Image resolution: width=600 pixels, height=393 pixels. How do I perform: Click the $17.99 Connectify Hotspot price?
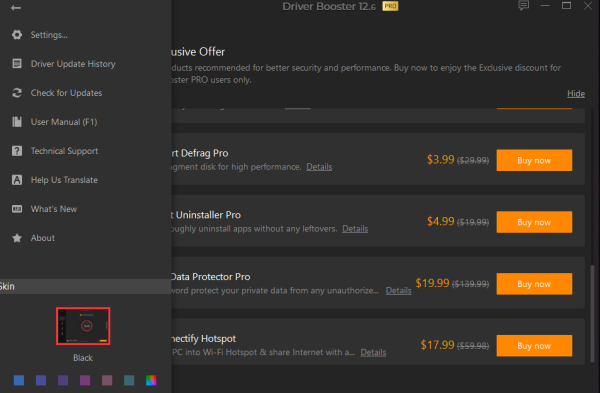[x=437, y=345]
